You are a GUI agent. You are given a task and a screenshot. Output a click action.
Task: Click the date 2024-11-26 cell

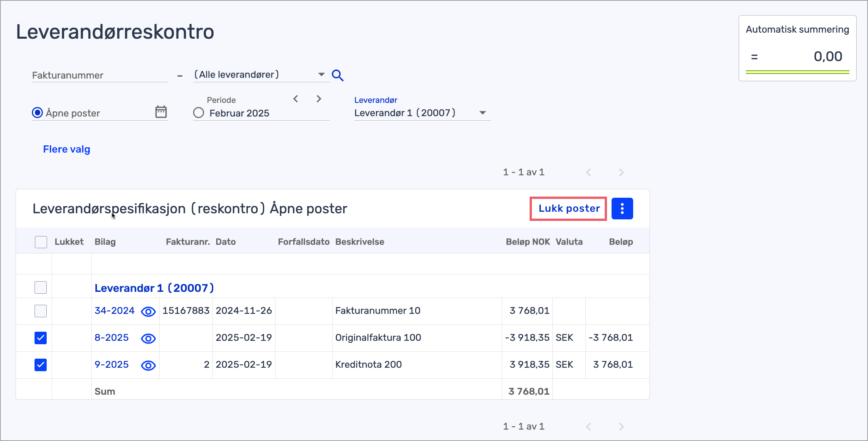tap(244, 310)
